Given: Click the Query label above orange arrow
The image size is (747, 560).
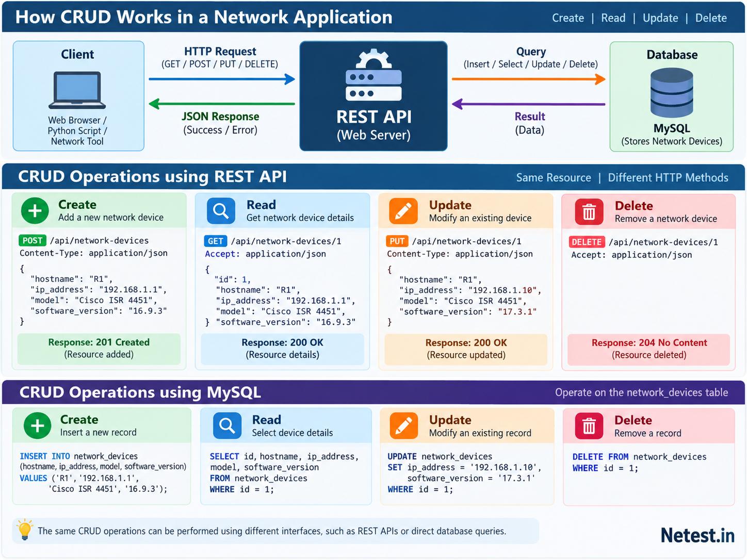Looking at the screenshot, I should click(x=531, y=52).
